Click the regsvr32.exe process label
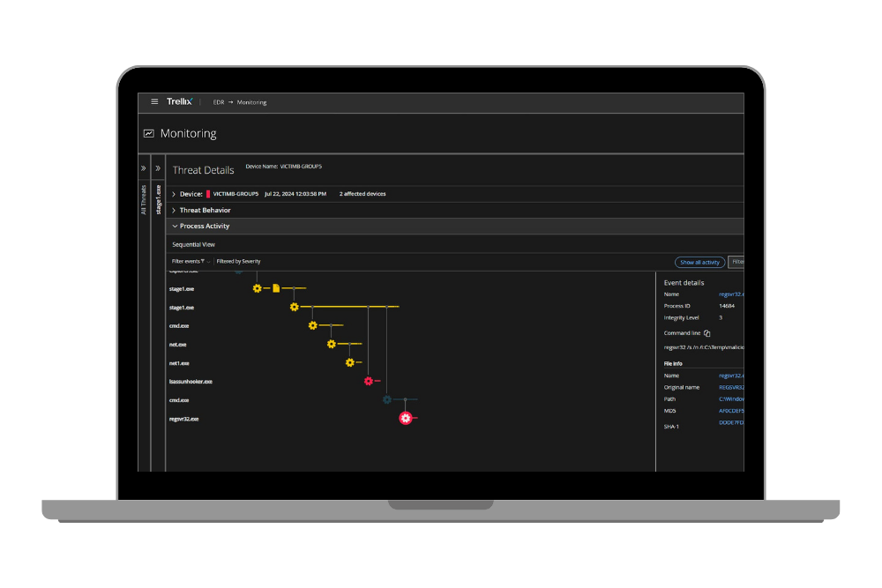882x588 pixels. click(x=184, y=419)
